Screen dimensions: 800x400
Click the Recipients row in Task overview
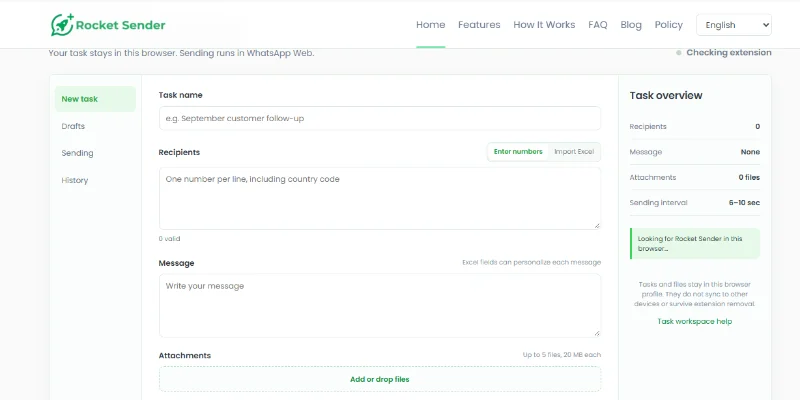(694, 127)
